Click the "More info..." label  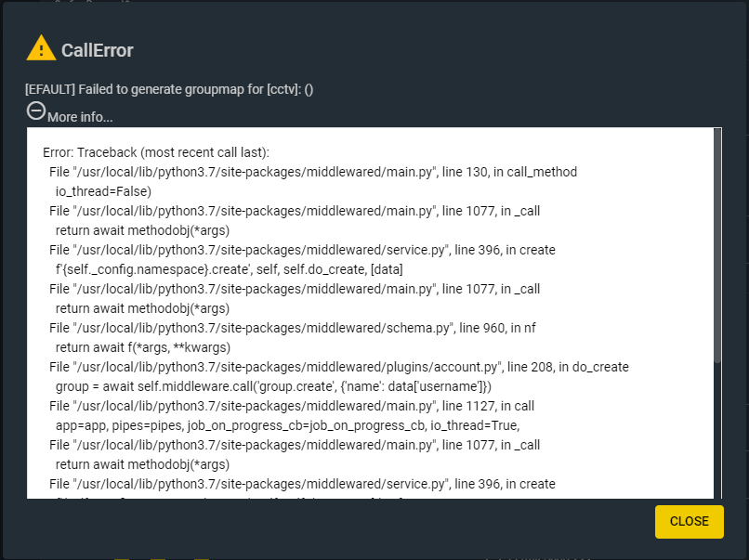(80, 117)
